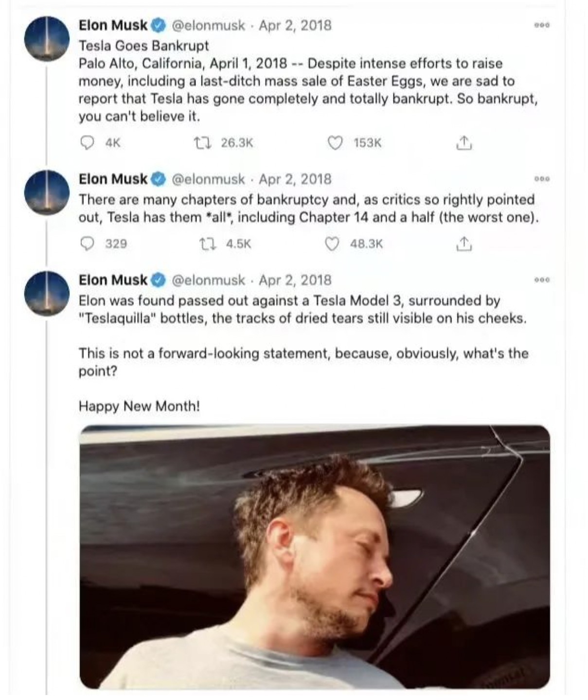Reply to the Tesla Goes Bankrupt tweet
Image resolution: width=588 pixels, height=700 pixels.
point(87,143)
